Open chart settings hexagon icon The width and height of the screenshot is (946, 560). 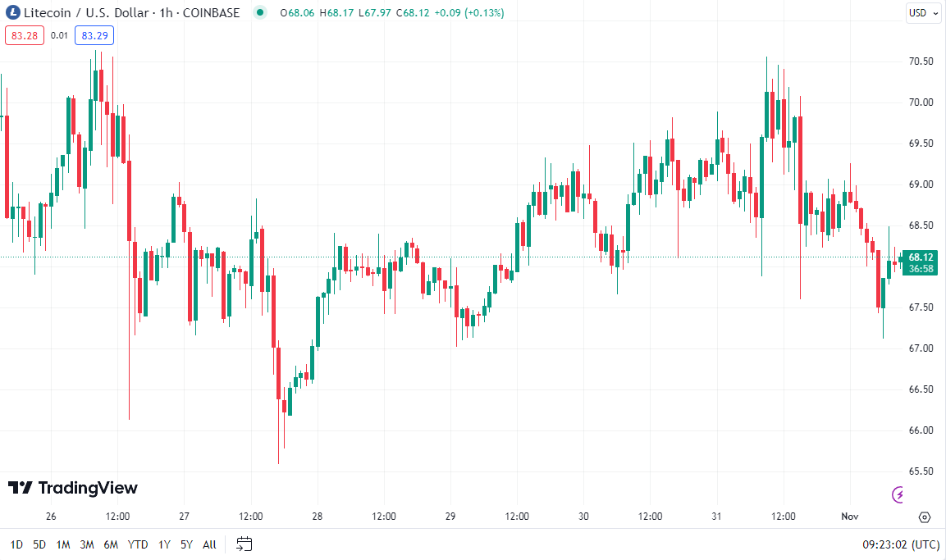click(925, 517)
